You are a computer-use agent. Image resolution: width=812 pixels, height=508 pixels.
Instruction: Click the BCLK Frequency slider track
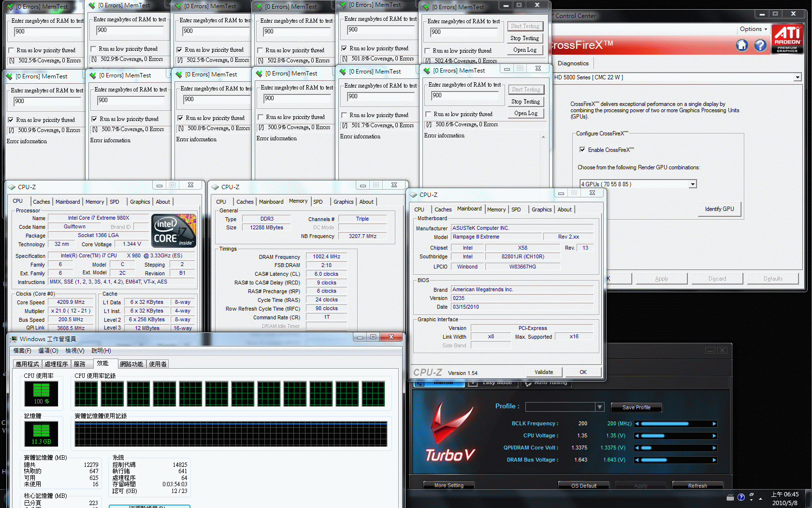click(x=675, y=424)
